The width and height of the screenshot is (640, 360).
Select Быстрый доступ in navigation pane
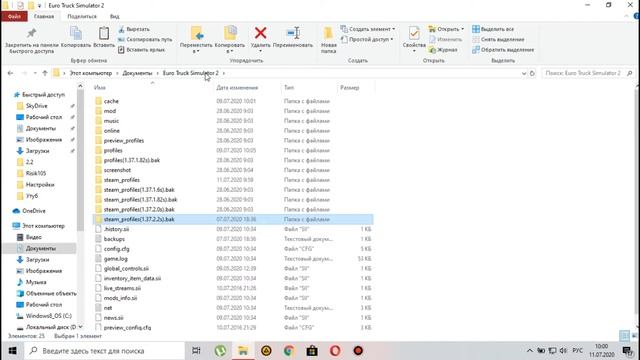[x=43, y=95]
